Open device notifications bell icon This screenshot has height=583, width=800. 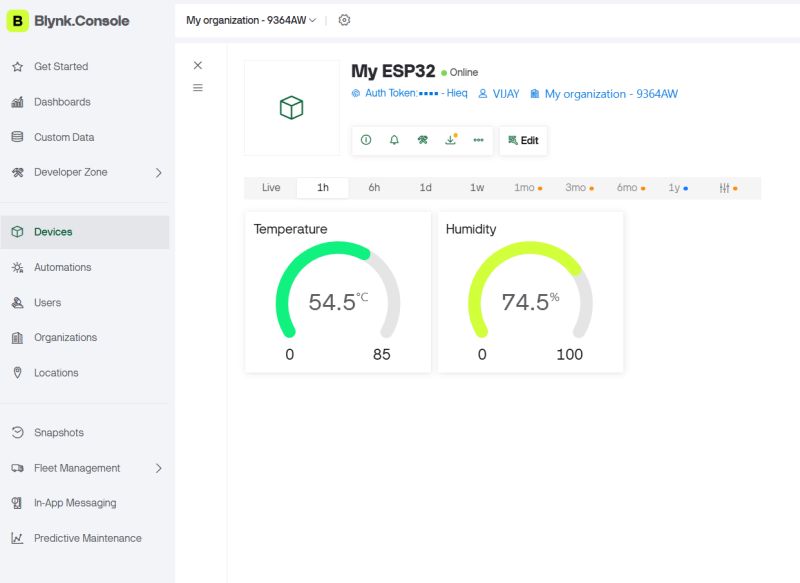coord(394,140)
